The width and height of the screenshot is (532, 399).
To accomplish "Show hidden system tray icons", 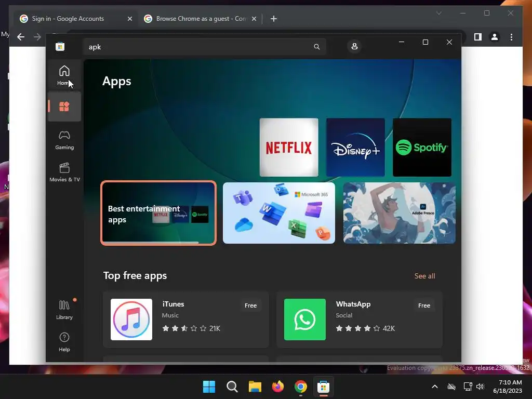I will pos(435,387).
